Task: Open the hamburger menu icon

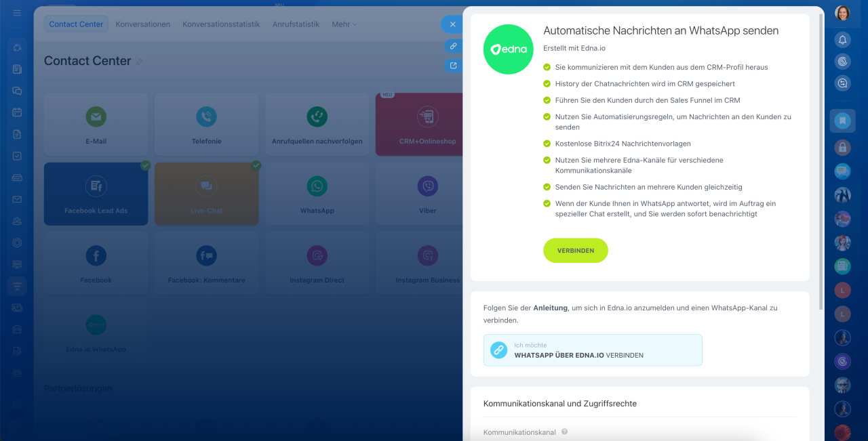Action: (17, 13)
